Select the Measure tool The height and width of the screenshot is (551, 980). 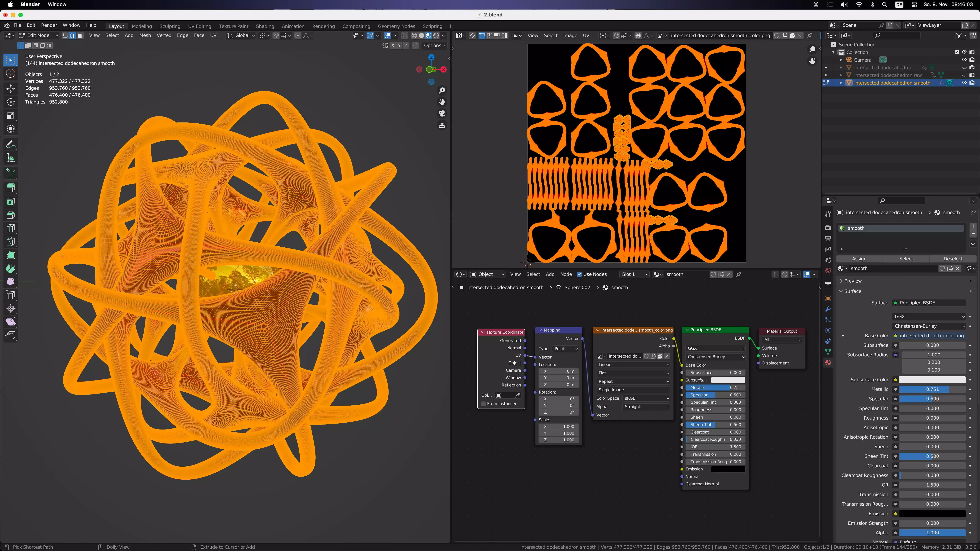pyautogui.click(x=11, y=158)
